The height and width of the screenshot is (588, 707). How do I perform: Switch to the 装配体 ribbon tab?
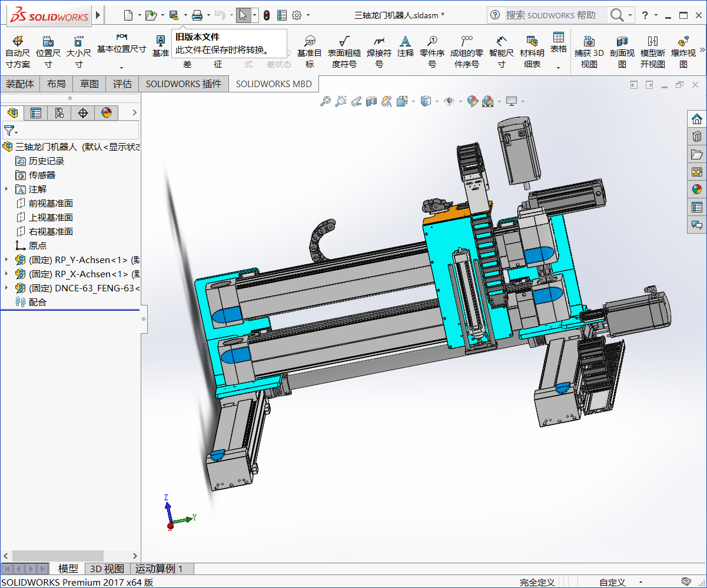(20, 84)
